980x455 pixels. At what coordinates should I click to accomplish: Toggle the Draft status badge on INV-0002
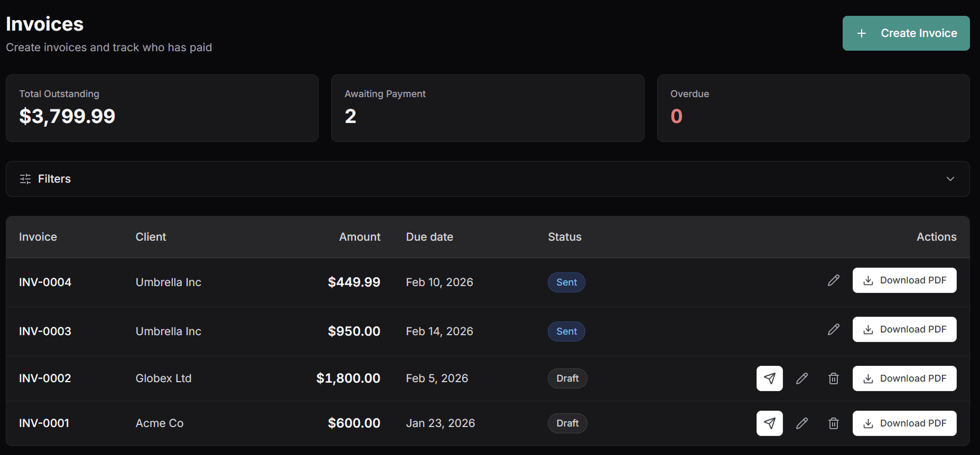coord(567,378)
